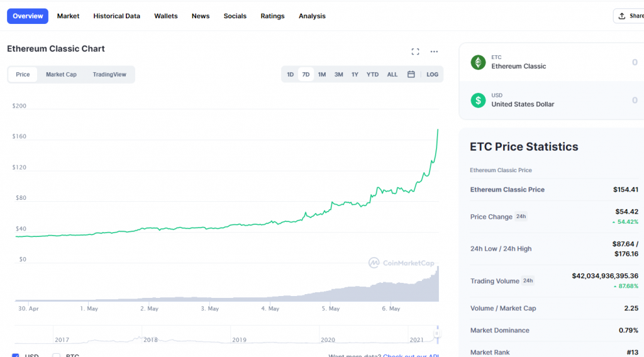Image resolution: width=644 pixels, height=357 pixels.
Task: Click the Share upload icon
Action: coord(622,16)
